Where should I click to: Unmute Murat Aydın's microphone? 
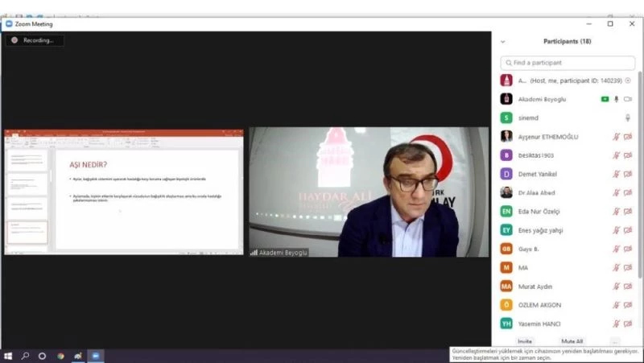(617, 287)
